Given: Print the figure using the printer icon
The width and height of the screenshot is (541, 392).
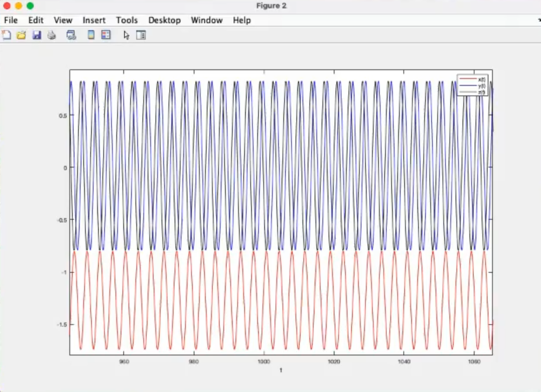Looking at the screenshot, I should [52, 35].
